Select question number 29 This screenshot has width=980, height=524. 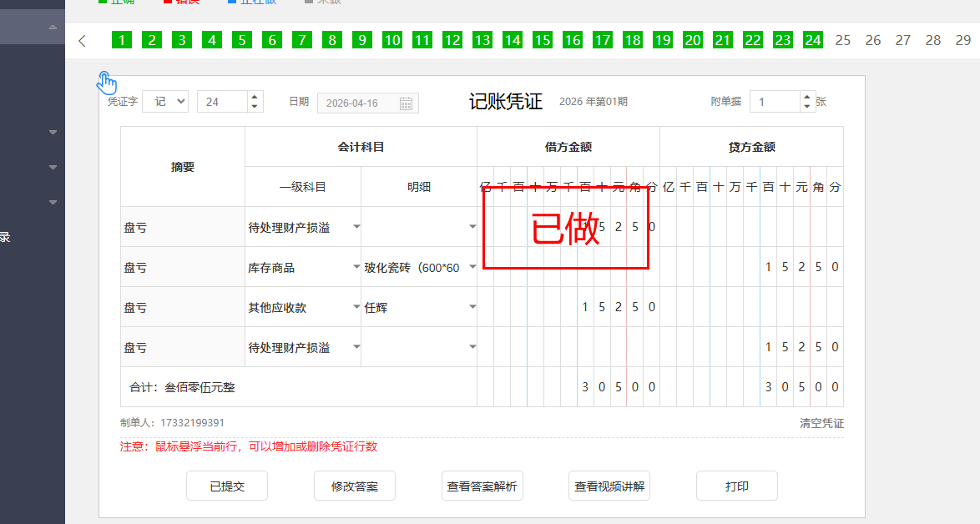point(962,40)
